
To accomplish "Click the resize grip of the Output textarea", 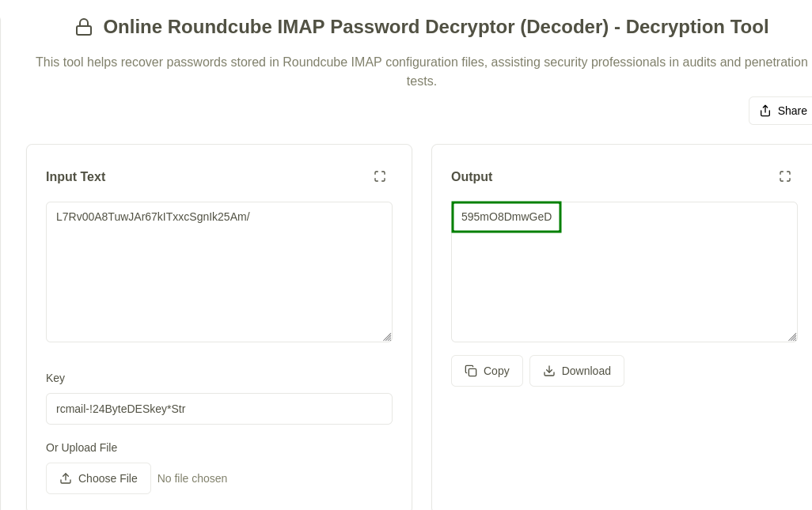I will (793, 338).
